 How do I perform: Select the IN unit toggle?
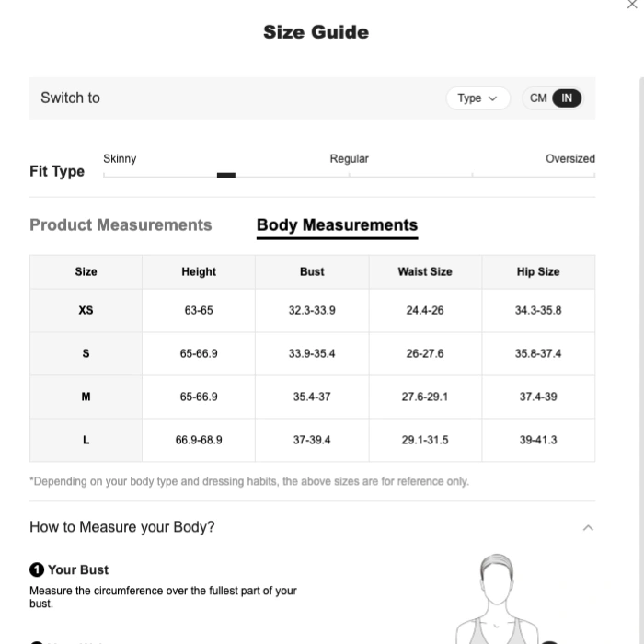pyautogui.click(x=567, y=98)
